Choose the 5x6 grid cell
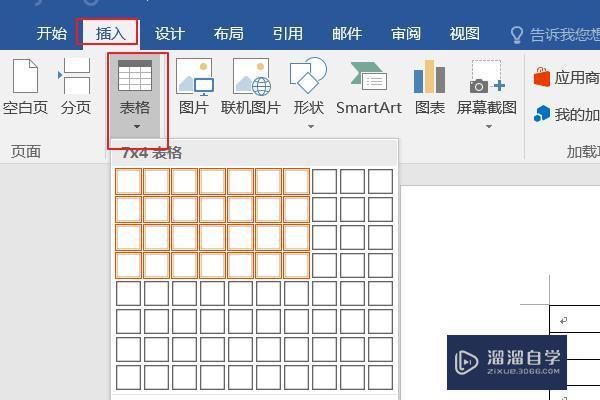 [x=240, y=322]
